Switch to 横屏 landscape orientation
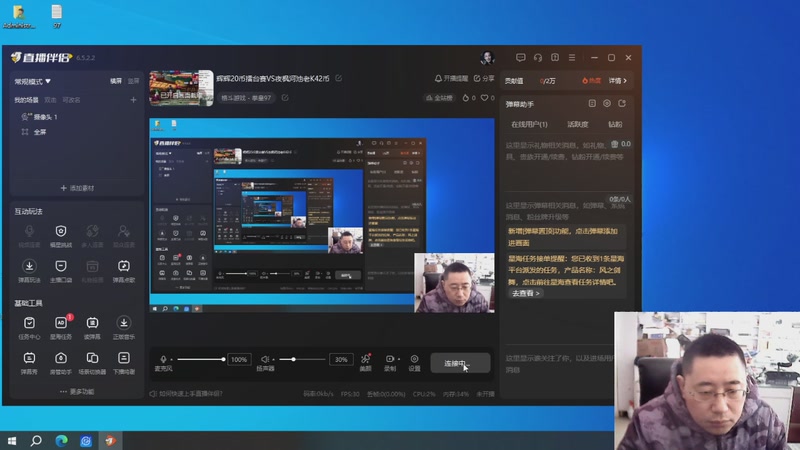 116,81
